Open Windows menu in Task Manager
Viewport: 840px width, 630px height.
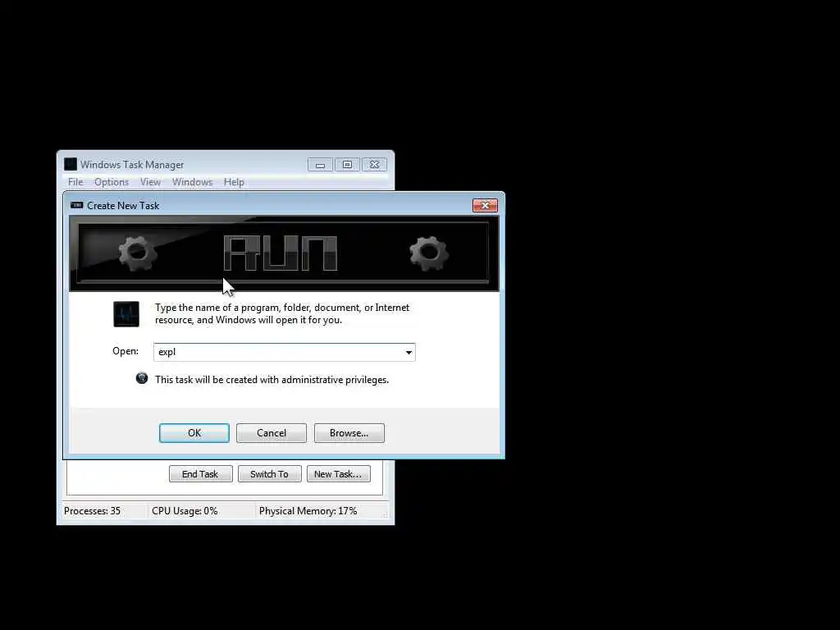point(192,182)
